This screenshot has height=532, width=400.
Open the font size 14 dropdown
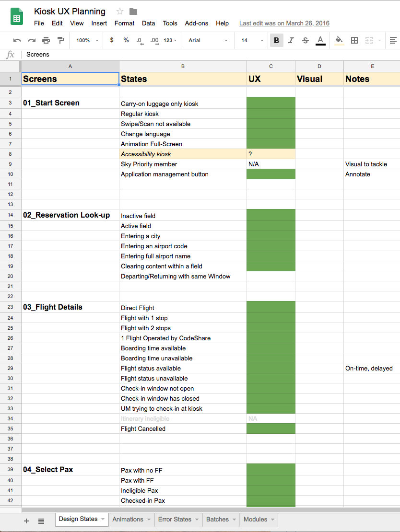252,40
